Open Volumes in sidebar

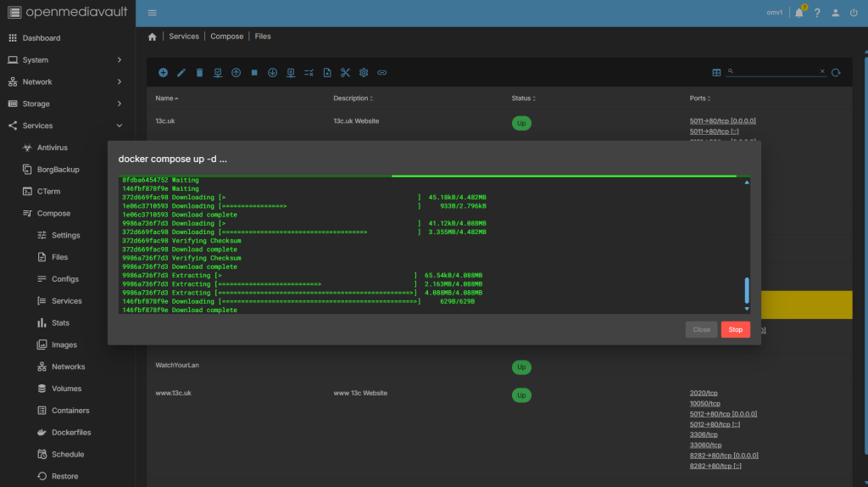coord(68,389)
